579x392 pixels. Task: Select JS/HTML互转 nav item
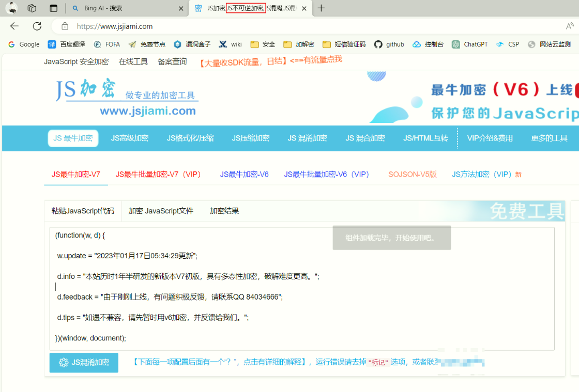click(426, 138)
